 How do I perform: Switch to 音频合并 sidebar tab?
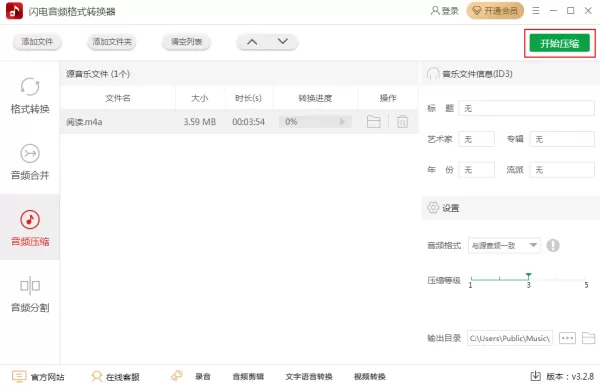point(30,162)
